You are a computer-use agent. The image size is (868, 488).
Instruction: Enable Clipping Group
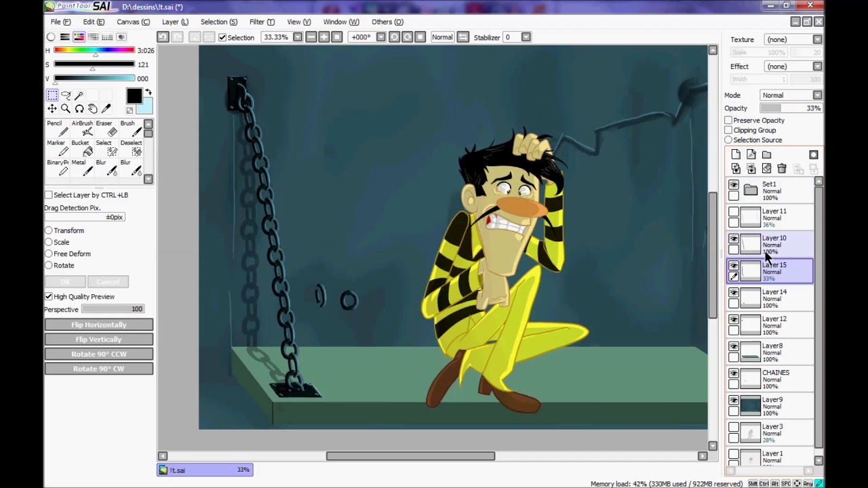[x=728, y=130]
